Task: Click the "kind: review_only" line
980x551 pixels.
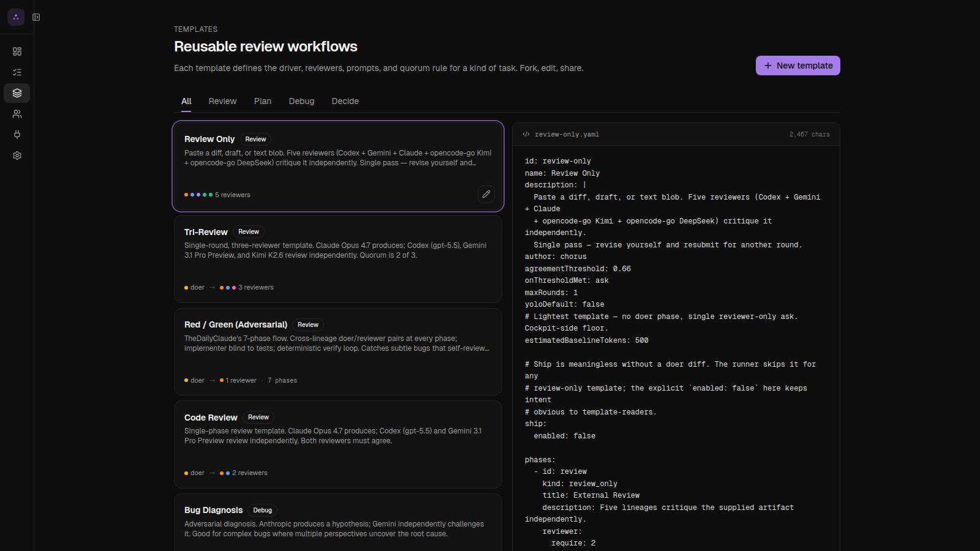Action: pyautogui.click(x=580, y=484)
